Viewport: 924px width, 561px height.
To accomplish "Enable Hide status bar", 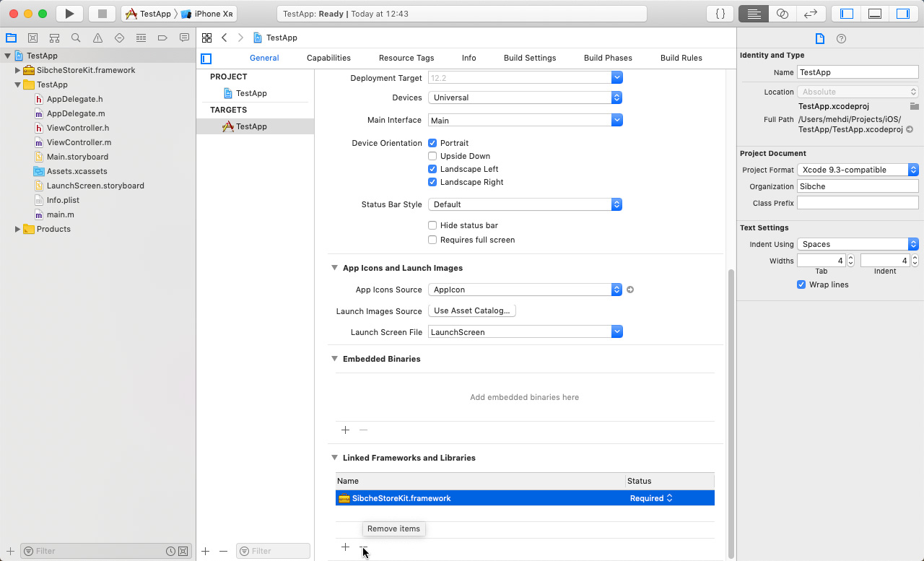I will click(432, 225).
